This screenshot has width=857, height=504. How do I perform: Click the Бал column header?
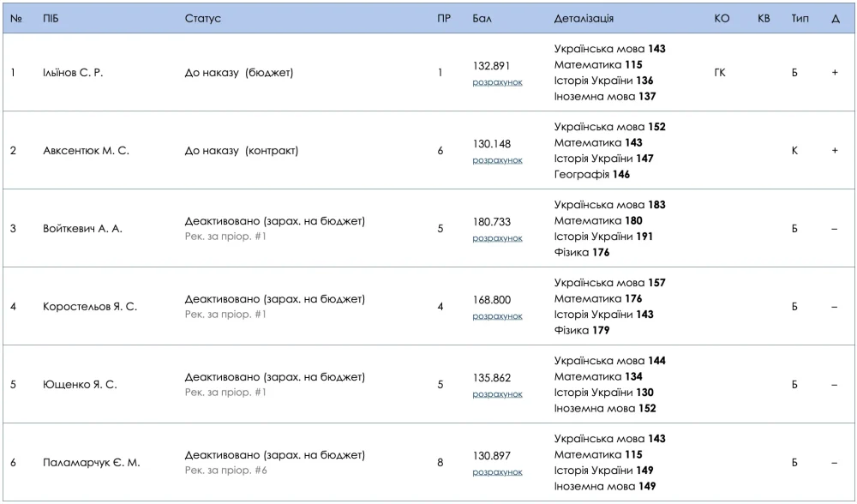(482, 19)
